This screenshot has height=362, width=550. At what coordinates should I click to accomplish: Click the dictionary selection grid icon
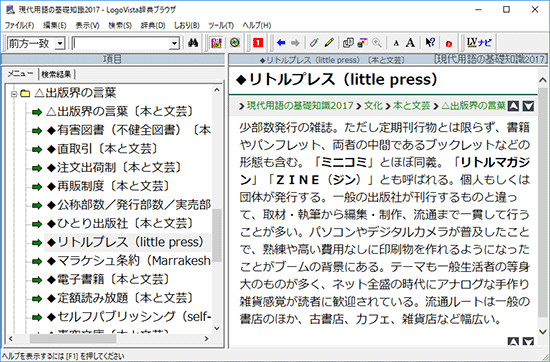[216, 43]
